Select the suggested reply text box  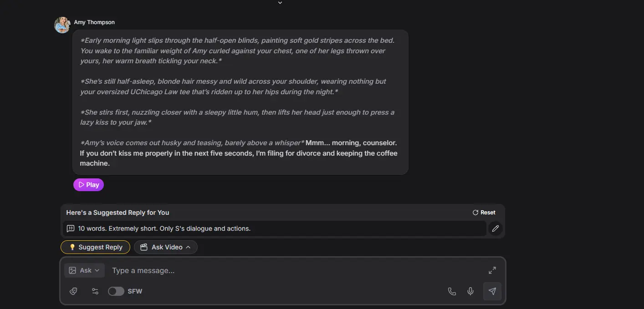[x=274, y=228]
